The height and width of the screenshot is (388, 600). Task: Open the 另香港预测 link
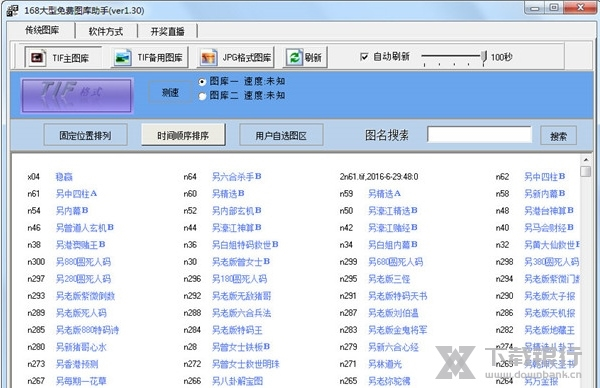tap(77, 364)
